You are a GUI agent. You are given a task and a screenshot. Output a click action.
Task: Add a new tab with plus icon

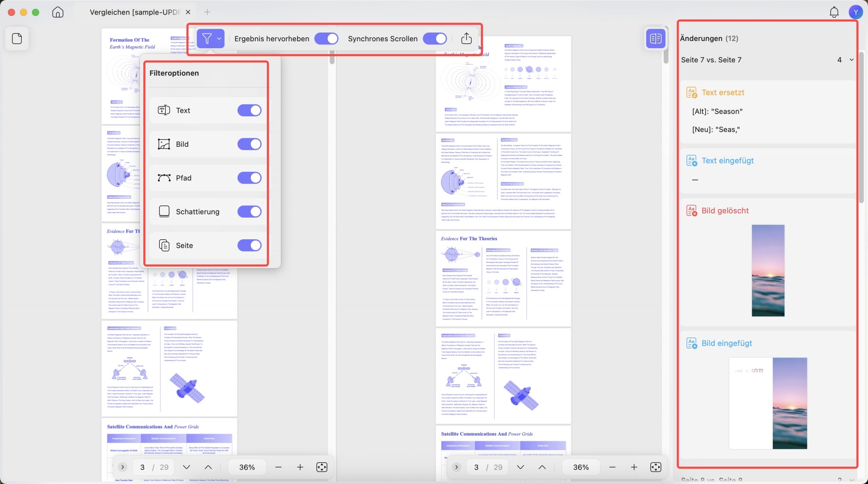coord(207,12)
